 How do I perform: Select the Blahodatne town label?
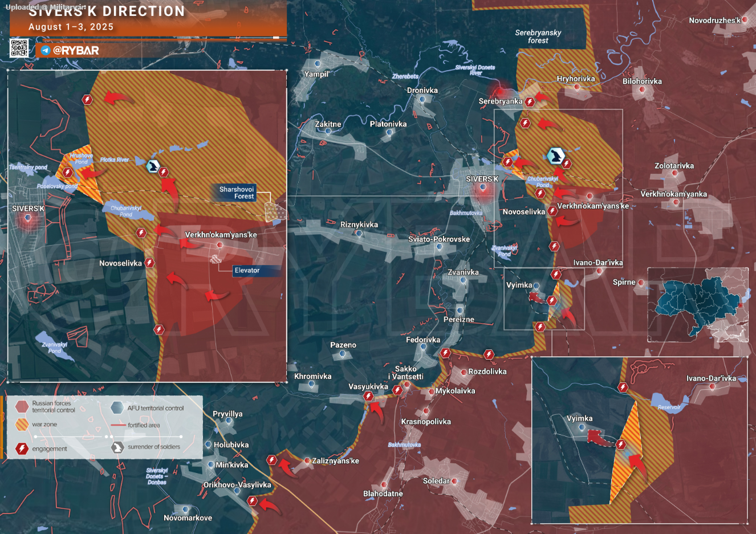click(383, 494)
